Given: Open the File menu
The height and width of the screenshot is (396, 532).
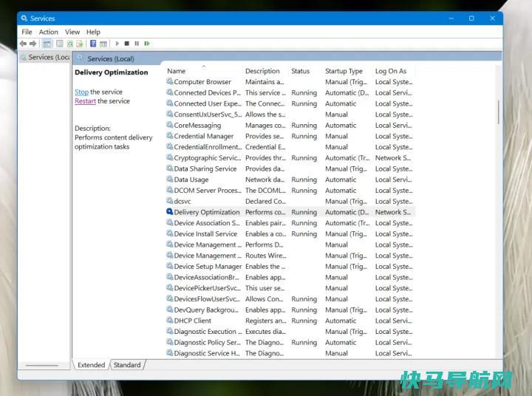Looking at the screenshot, I should click(27, 32).
